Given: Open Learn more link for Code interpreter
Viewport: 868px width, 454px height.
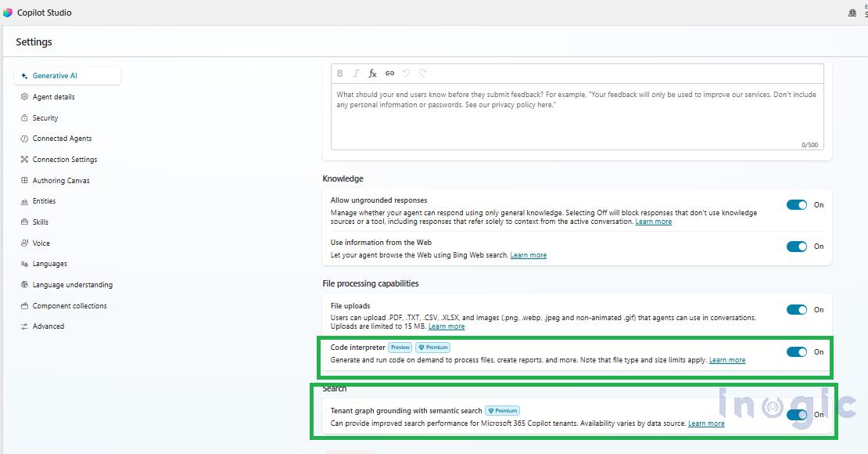Looking at the screenshot, I should (x=726, y=360).
